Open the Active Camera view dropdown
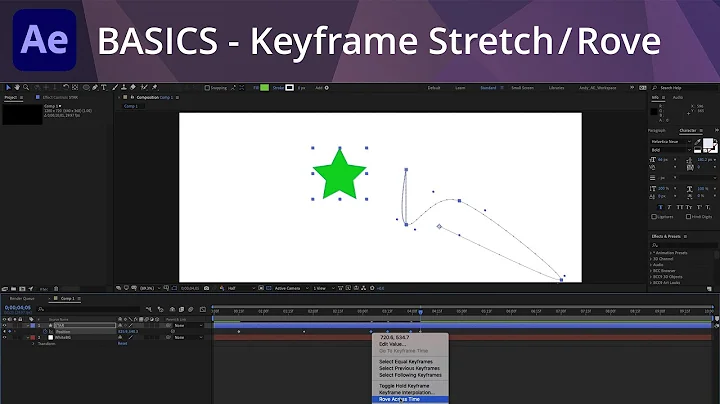The height and width of the screenshot is (404, 720). 292,288
